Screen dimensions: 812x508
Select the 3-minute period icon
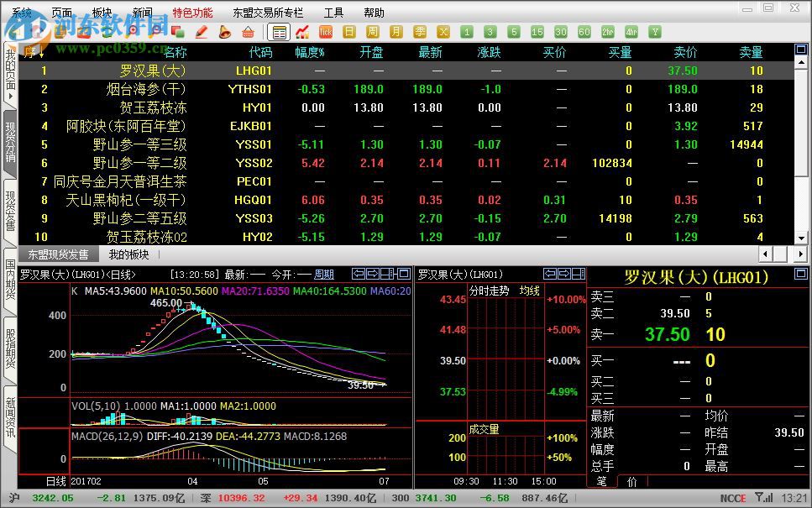click(x=490, y=32)
